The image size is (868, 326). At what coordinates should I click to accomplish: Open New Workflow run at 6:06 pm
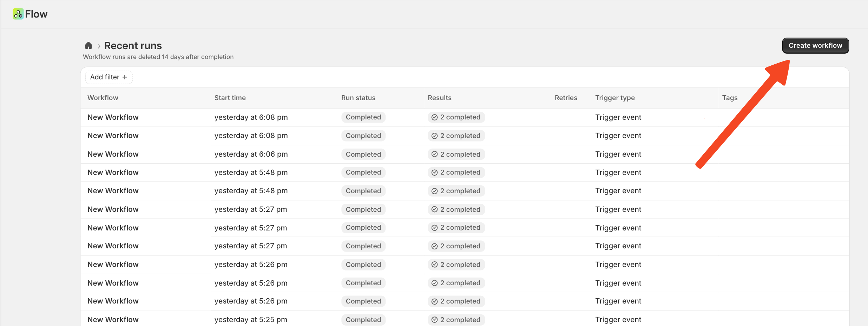click(113, 154)
